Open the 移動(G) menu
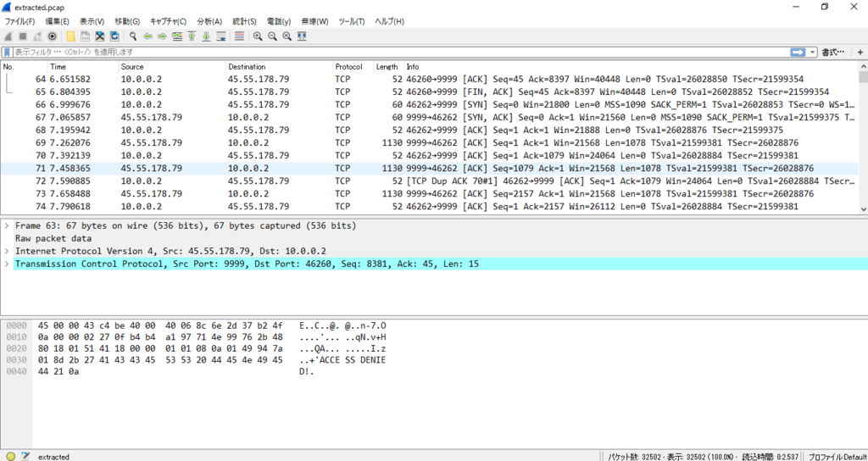The height and width of the screenshot is (461, 868). click(x=127, y=21)
